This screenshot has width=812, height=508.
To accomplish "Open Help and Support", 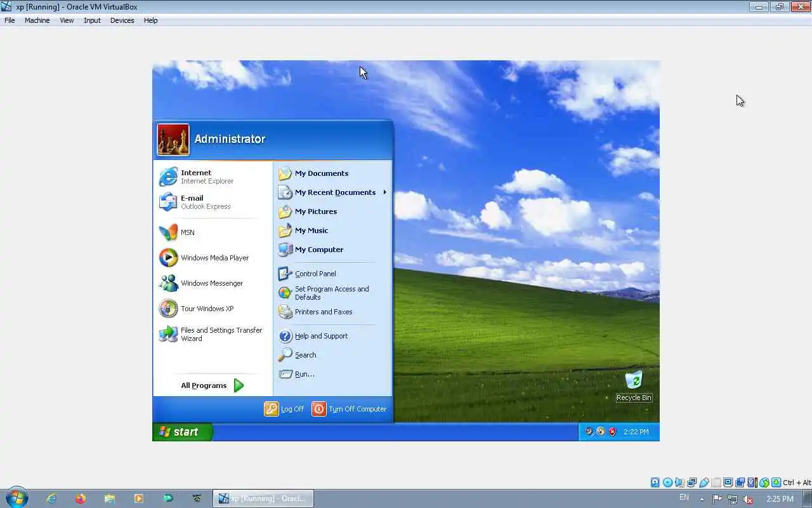I will click(x=332, y=336).
